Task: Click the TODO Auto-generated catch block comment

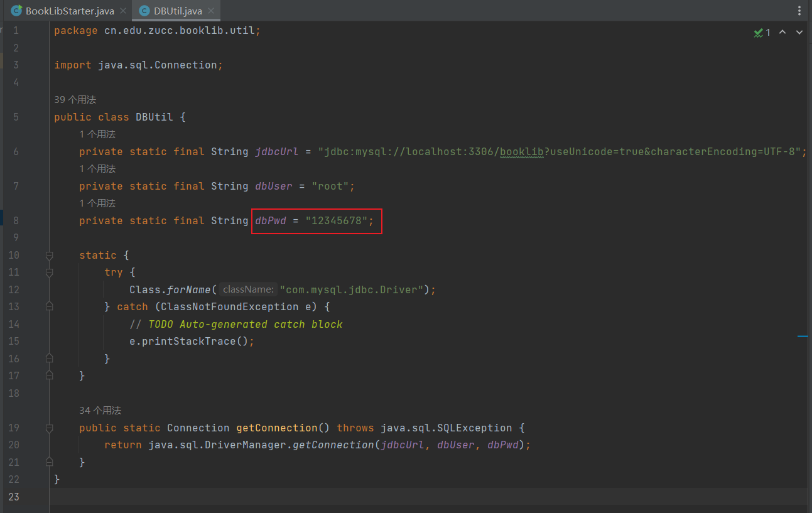Action: pyautogui.click(x=236, y=324)
